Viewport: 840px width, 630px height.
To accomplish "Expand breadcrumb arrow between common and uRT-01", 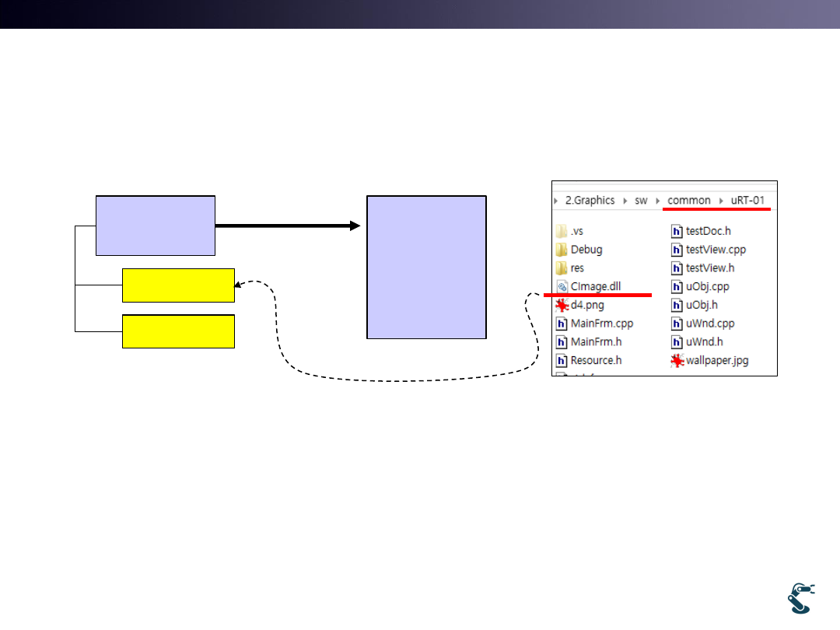I will tap(721, 201).
